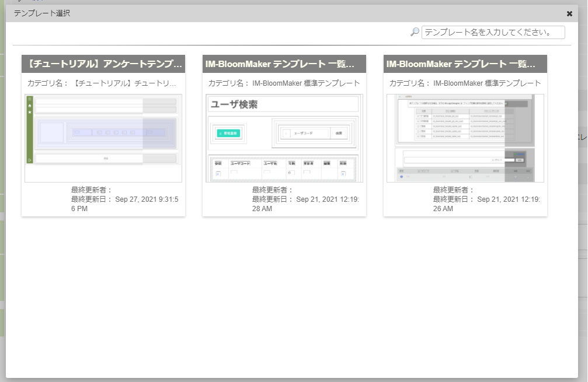This screenshot has height=382, width=588.
Task: Click the template name search field
Action: coord(493,32)
